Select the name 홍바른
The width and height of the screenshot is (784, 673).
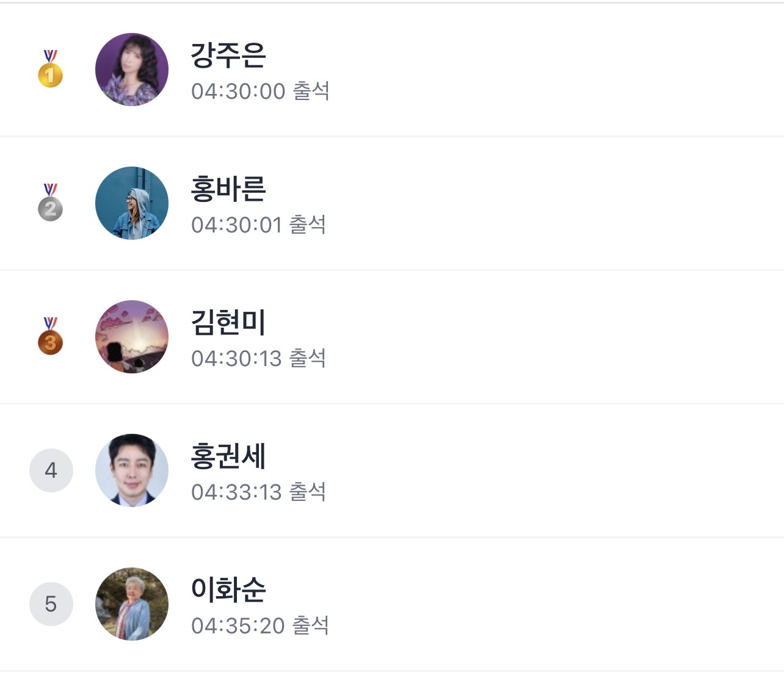coord(228,189)
